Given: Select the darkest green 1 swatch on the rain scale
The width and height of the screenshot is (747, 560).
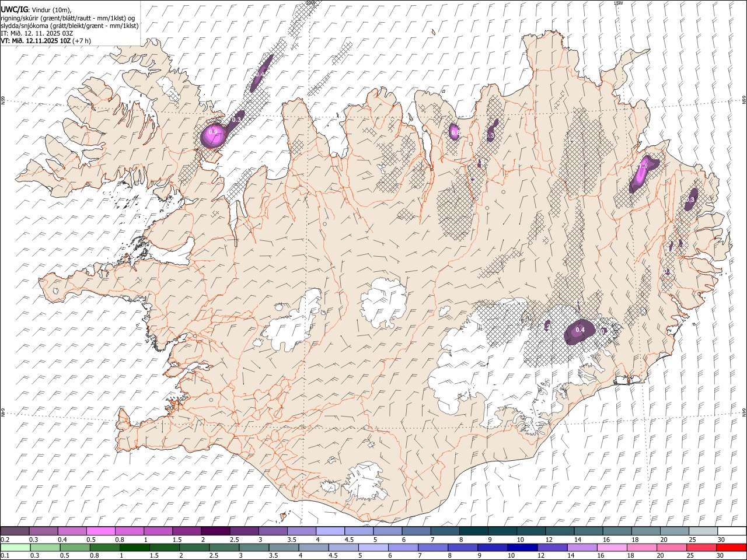Looking at the screenshot, I should 135,547.
